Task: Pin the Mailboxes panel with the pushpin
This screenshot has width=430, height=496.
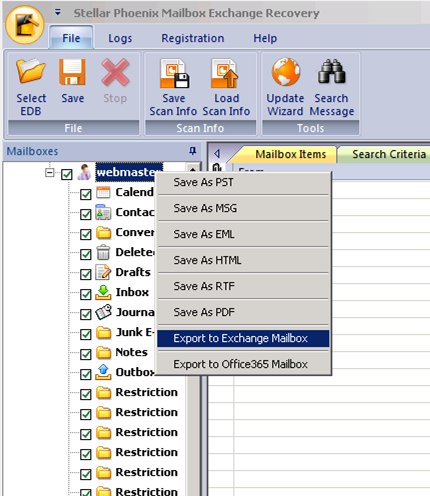Action: point(193,151)
